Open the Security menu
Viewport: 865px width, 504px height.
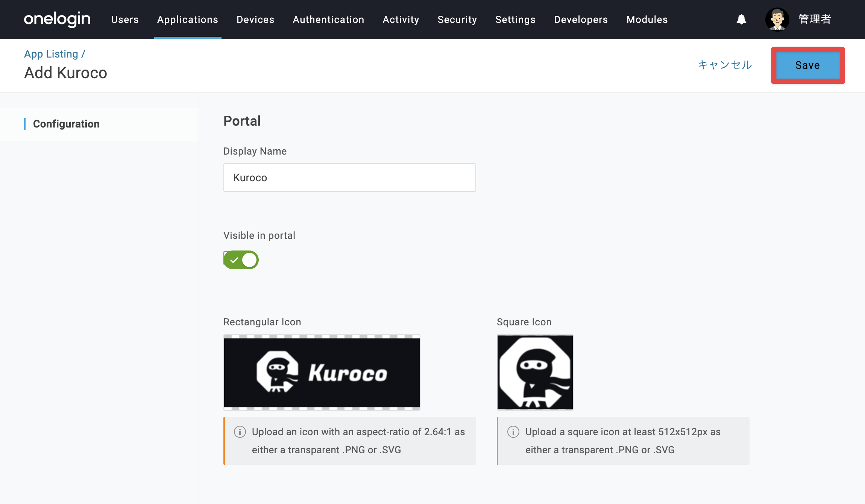[x=457, y=20]
